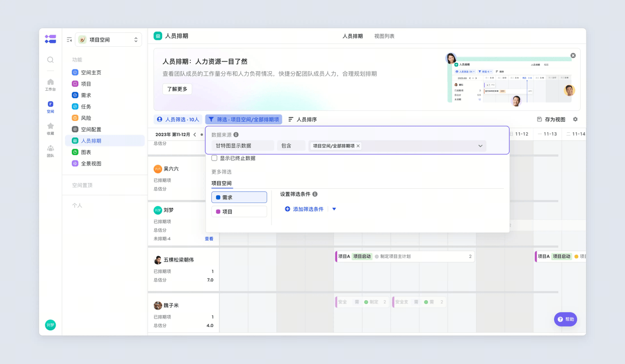Go to 工作台 workbench icon
The width and height of the screenshot is (625, 364).
coord(50,85)
